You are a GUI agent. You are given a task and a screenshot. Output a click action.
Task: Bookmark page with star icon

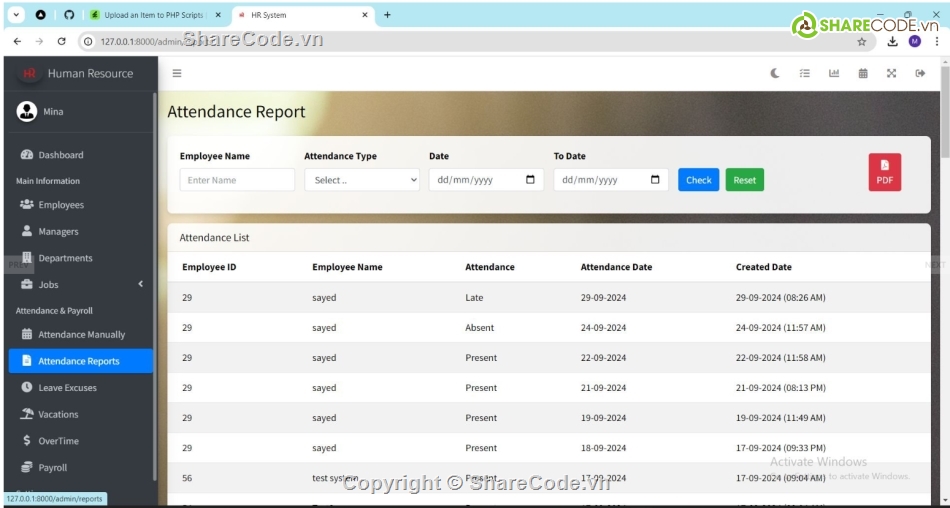click(862, 41)
